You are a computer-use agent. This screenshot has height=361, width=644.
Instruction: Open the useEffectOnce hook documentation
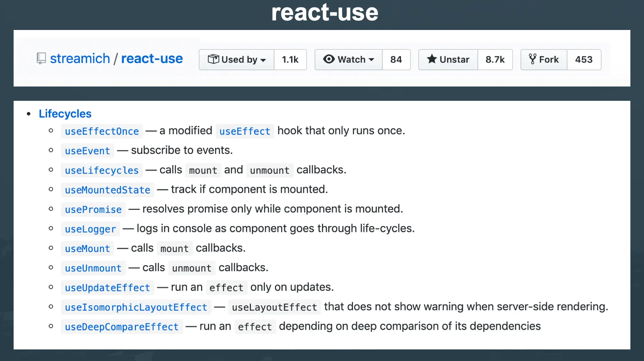(x=101, y=131)
